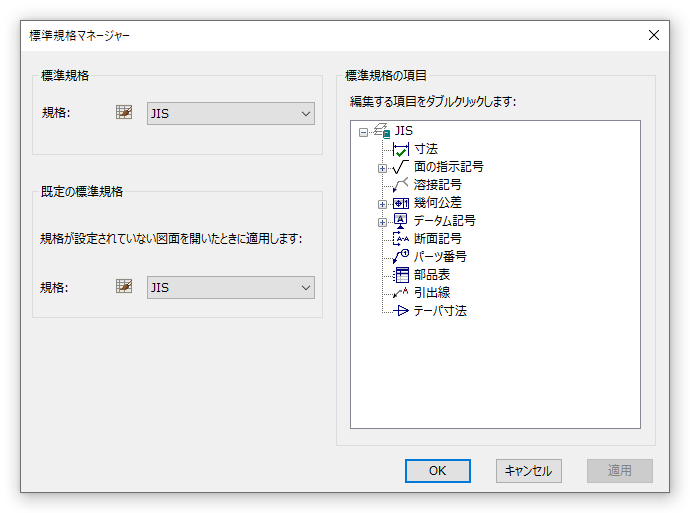
Task: Select the 幾何公差 tree label
Action: pyautogui.click(x=437, y=203)
